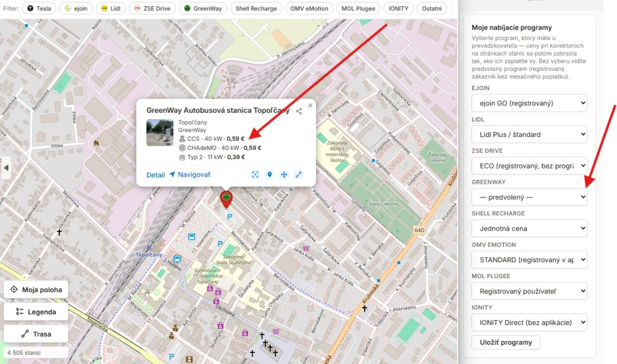617x364 pixels.
Task: Click the CCS connector icon
Action: [x=182, y=139]
